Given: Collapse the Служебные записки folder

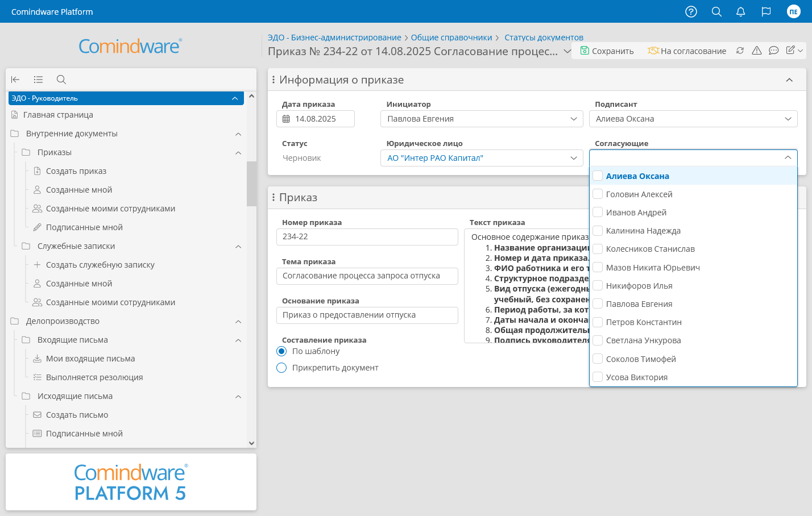Looking at the screenshot, I should pyautogui.click(x=238, y=247).
